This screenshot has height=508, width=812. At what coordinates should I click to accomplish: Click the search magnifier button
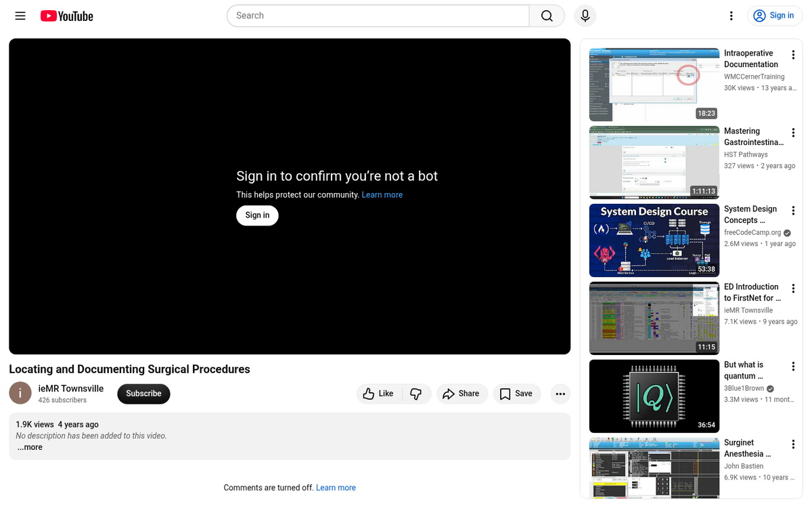click(547, 16)
